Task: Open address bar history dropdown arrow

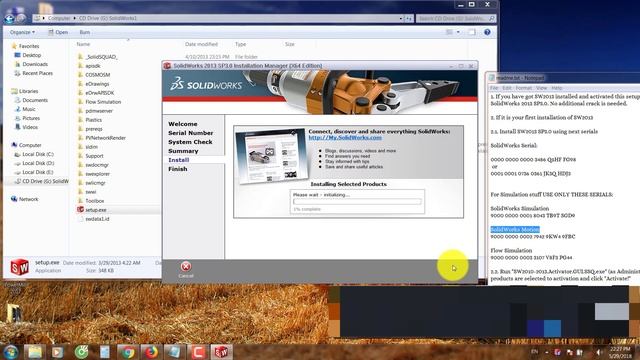Action: pyautogui.click(x=401, y=18)
